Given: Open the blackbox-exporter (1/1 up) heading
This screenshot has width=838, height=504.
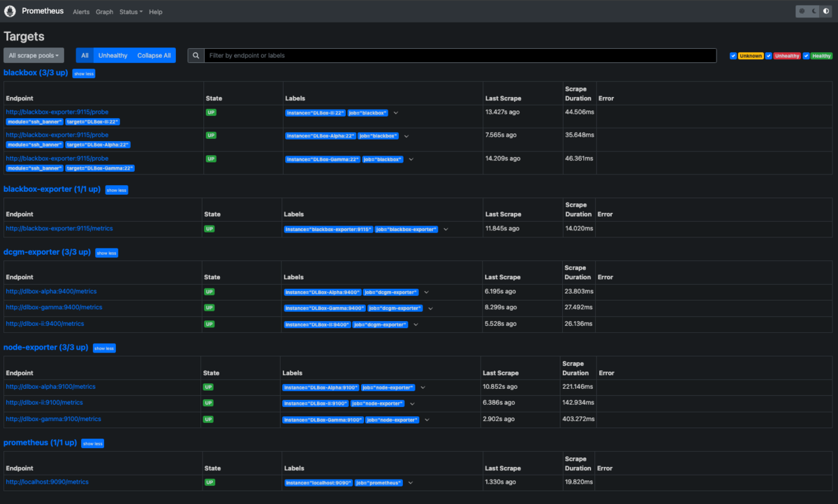Looking at the screenshot, I should point(52,189).
